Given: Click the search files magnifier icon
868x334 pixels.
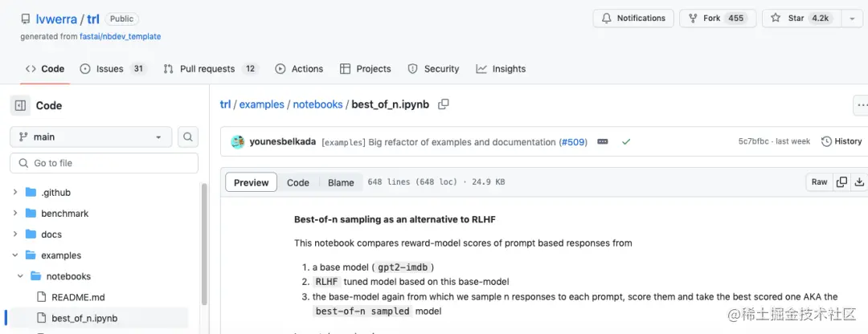Looking at the screenshot, I should tap(187, 137).
